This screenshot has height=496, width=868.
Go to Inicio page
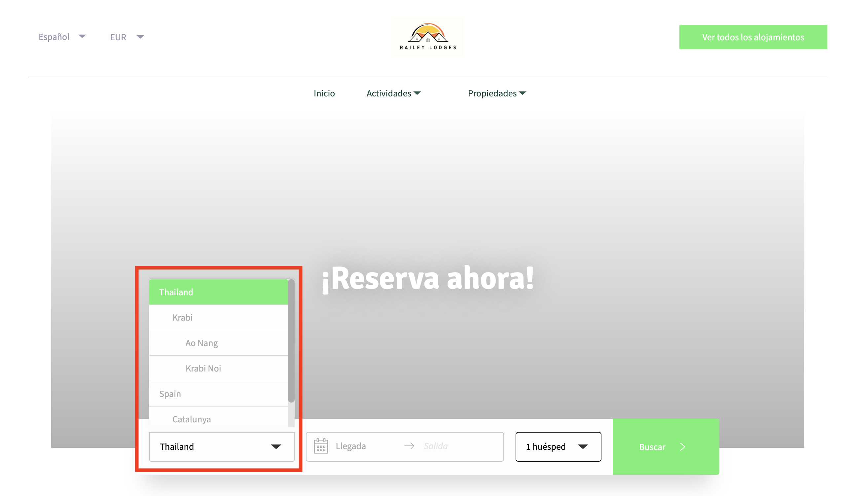(324, 93)
